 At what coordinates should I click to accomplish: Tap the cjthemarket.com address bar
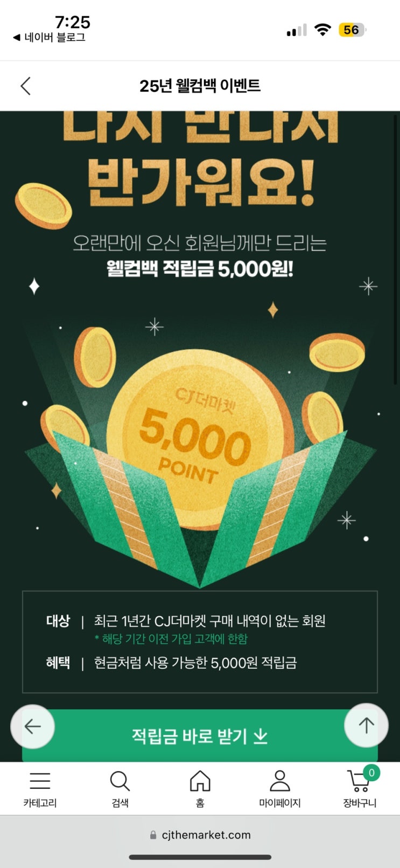coord(200,835)
